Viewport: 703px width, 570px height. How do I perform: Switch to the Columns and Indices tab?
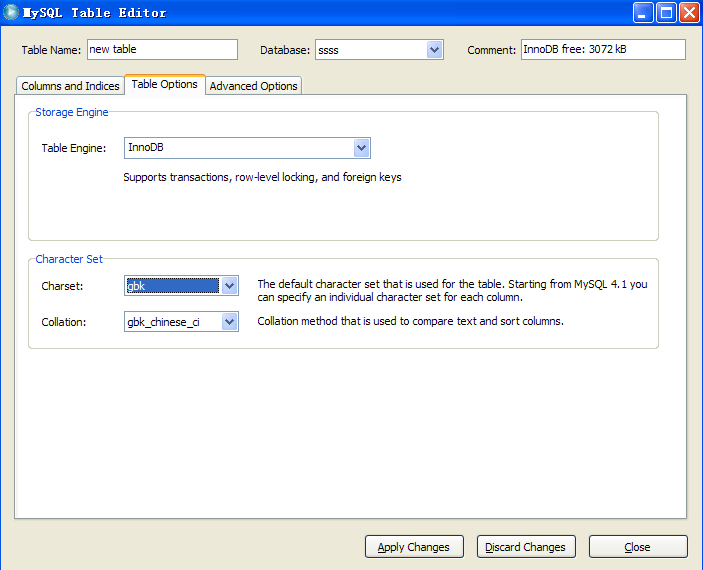(x=70, y=86)
